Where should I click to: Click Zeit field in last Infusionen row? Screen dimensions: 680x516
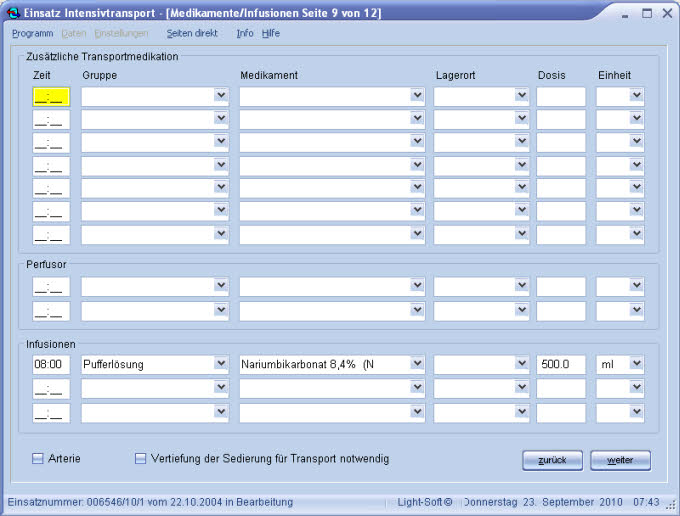pyautogui.click(x=51, y=413)
